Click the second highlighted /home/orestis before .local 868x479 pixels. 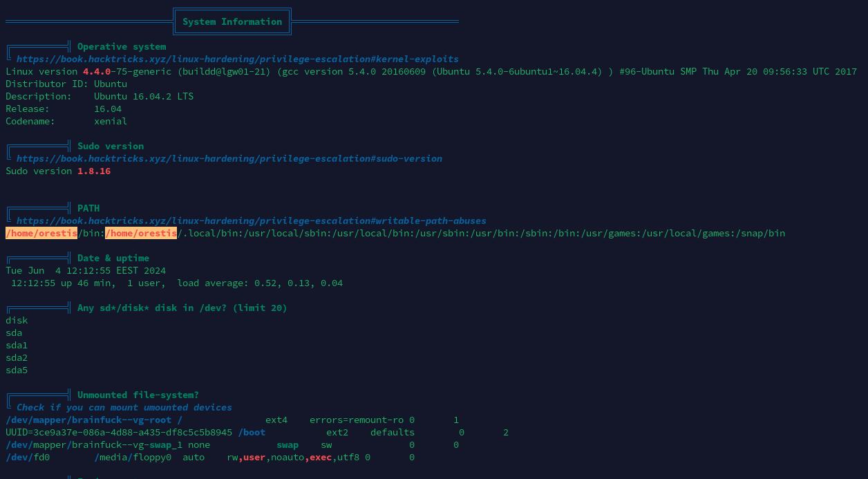(141, 233)
